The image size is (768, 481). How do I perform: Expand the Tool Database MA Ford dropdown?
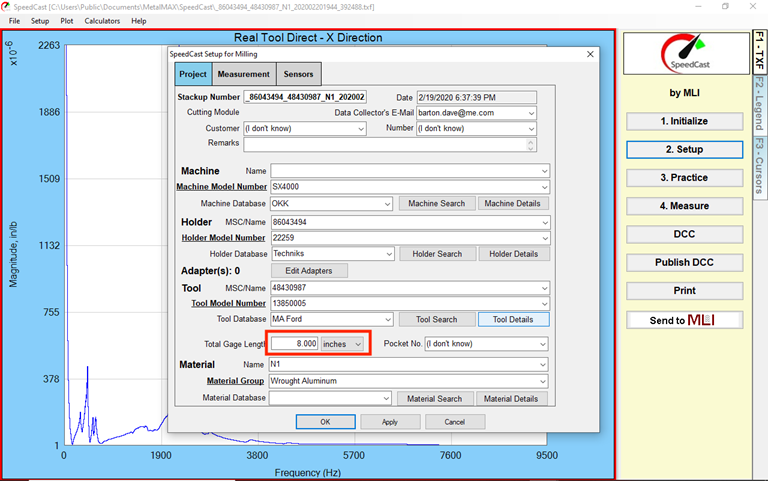tap(388, 319)
